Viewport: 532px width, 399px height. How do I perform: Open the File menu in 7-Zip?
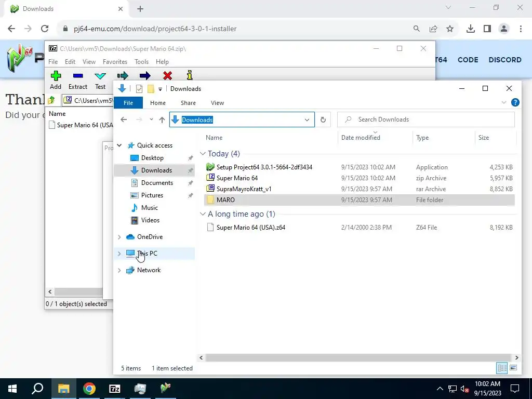(x=53, y=62)
